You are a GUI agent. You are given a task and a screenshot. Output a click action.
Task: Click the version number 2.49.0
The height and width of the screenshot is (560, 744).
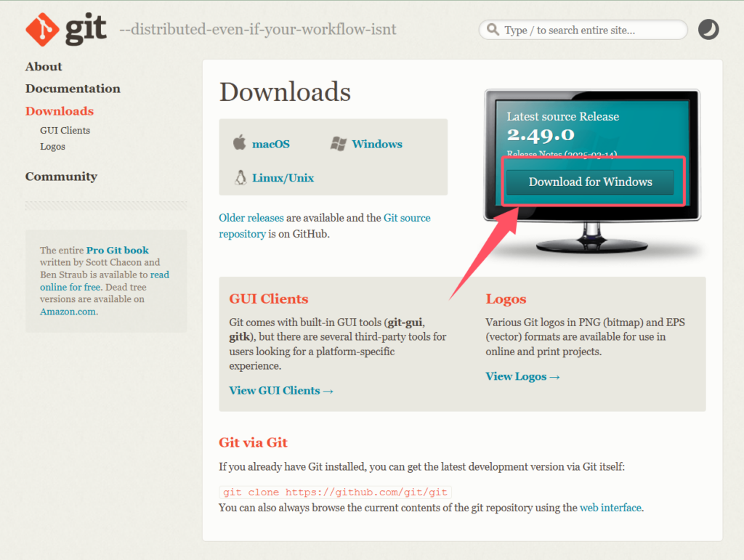[x=541, y=135]
